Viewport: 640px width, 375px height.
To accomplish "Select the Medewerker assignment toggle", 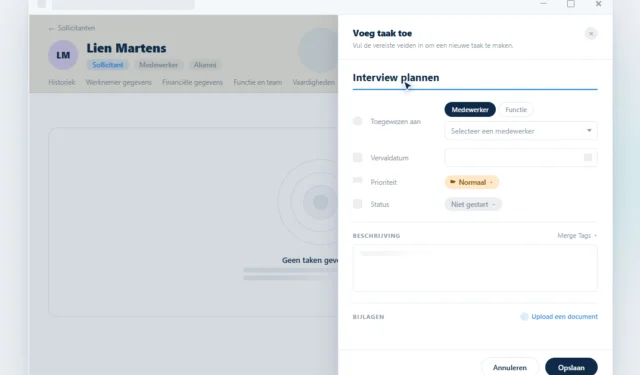I will [470, 109].
